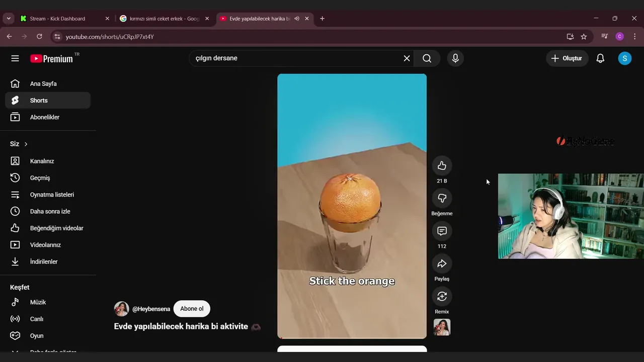Open Kanalınız in the sidebar
This screenshot has height=362, width=644.
[x=48, y=161]
